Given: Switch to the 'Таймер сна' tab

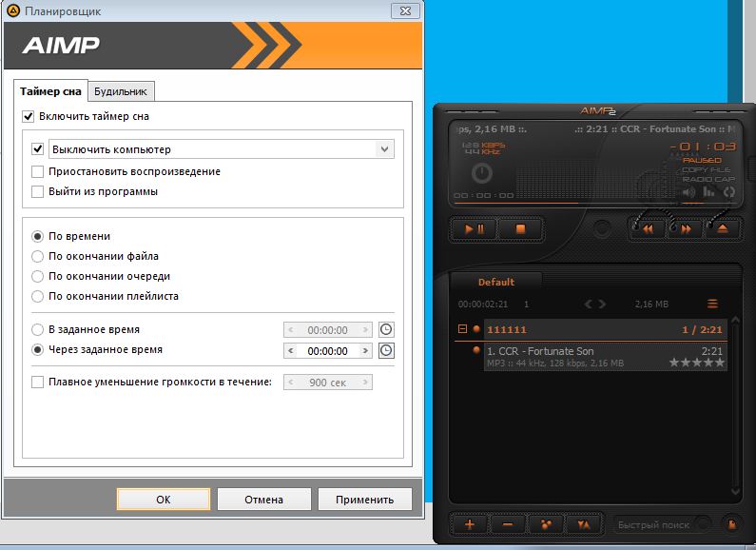Looking at the screenshot, I should click(x=50, y=91).
